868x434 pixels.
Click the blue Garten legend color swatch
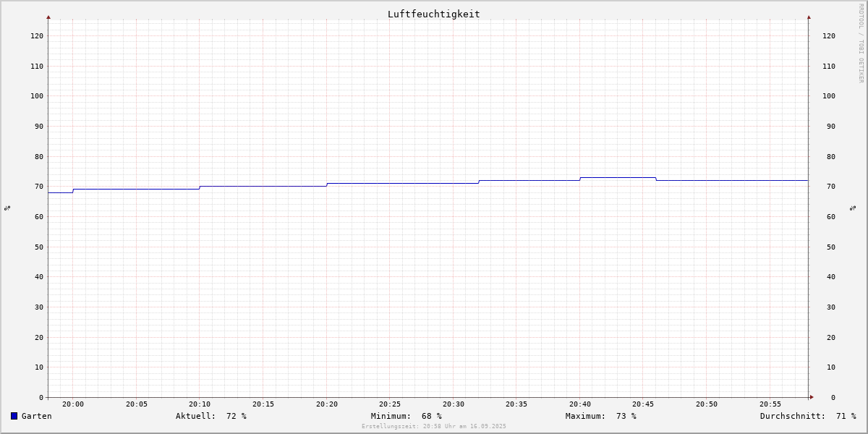14,416
